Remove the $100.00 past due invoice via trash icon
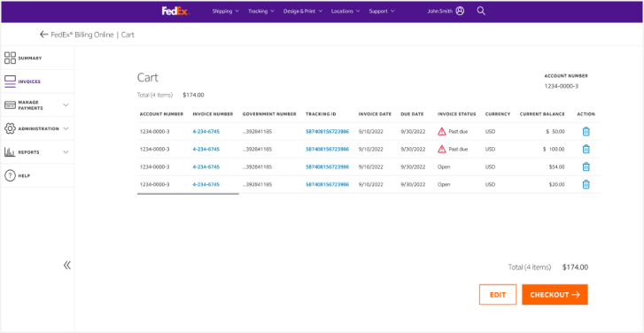 click(x=586, y=149)
